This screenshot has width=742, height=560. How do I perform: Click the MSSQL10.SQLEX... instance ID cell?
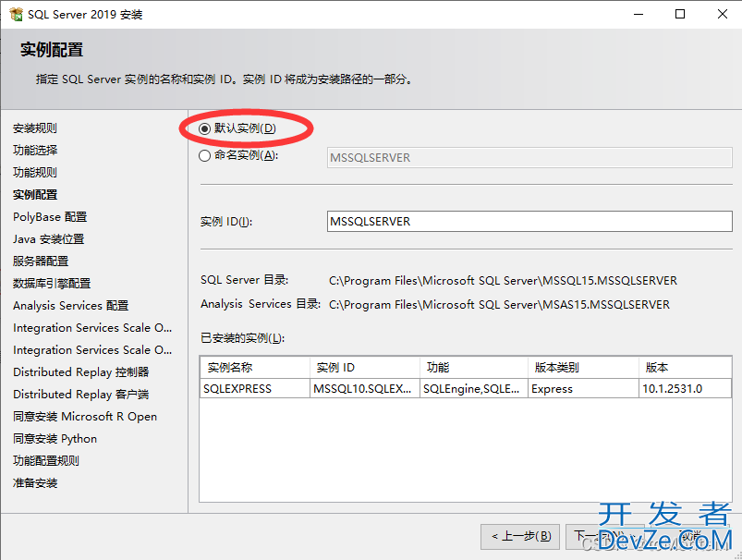365,389
